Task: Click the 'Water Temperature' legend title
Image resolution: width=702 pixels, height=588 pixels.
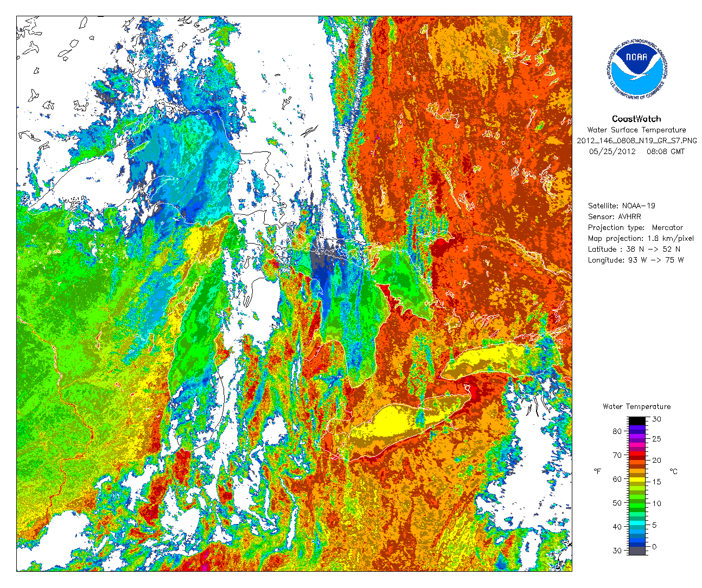Action: (636, 407)
